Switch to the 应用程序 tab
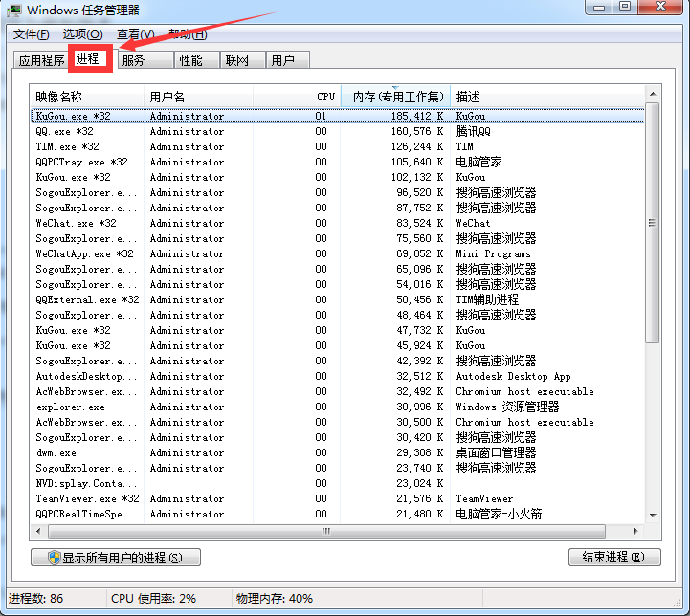This screenshot has width=690, height=616. [x=41, y=60]
